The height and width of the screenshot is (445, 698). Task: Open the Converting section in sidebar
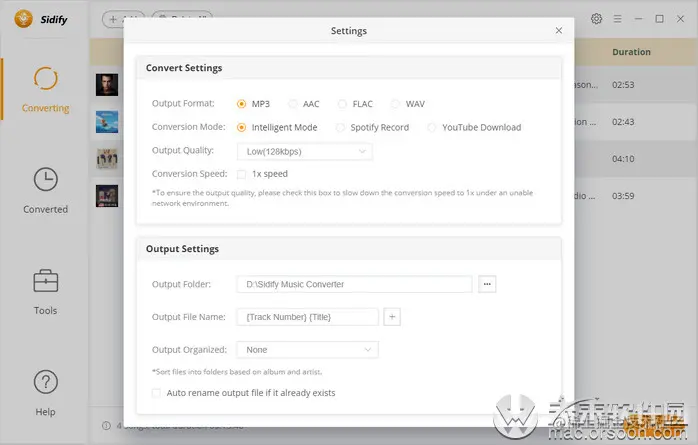click(x=45, y=89)
